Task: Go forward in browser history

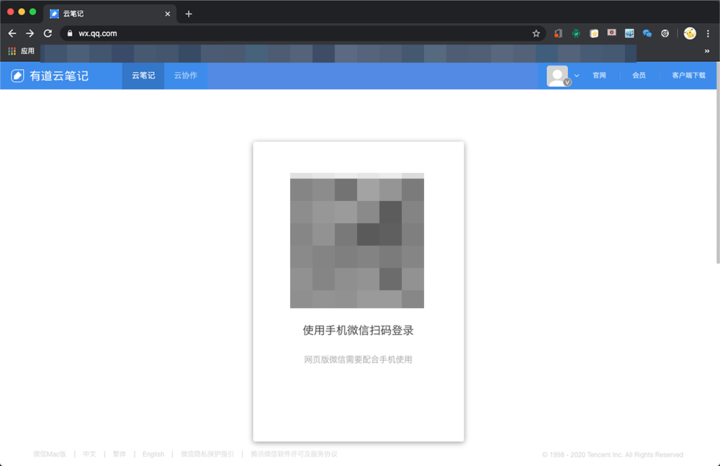Action: [30, 34]
